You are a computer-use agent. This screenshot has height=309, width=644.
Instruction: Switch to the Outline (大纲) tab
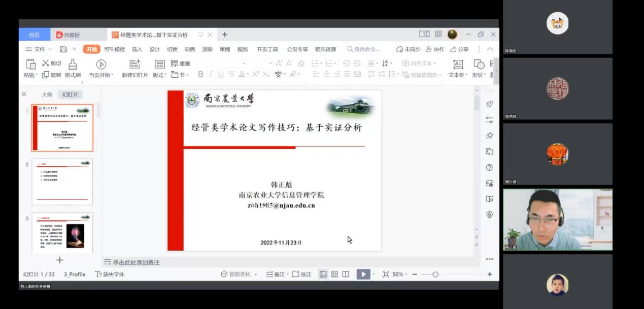47,95
